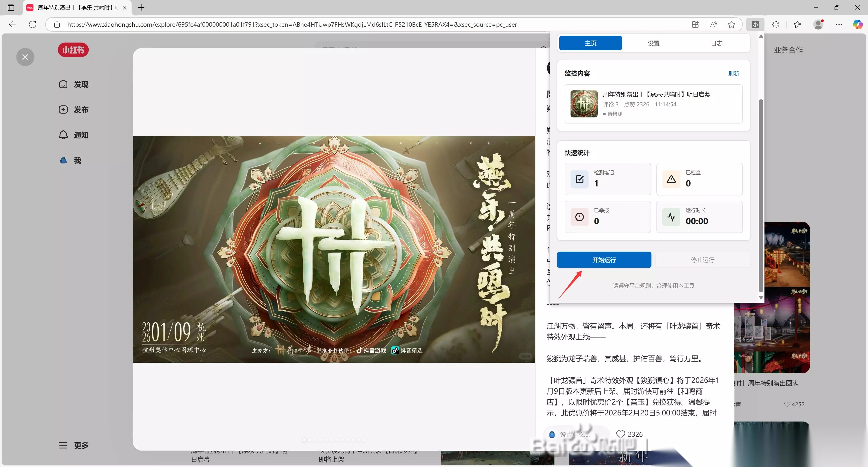Image resolution: width=868 pixels, height=467 pixels.
Task: Open the 发布 publish page
Action: pos(74,110)
